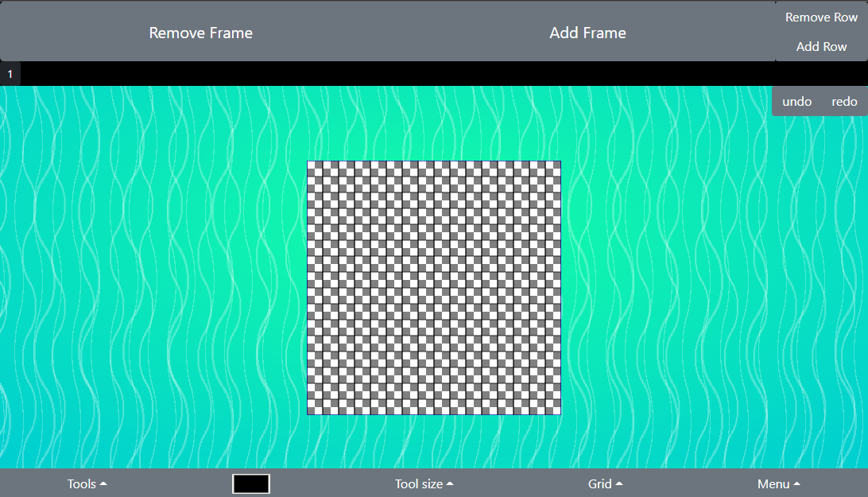Screen dimensions: 868x497
Task: Open the Tools dropdown menu
Action: click(87, 483)
